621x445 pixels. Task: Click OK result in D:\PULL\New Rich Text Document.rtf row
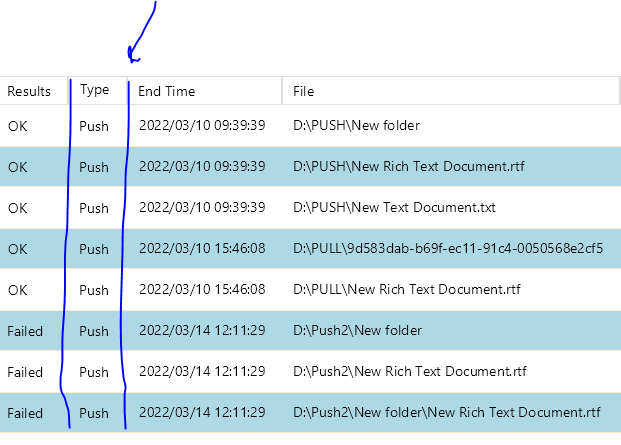[18, 290]
